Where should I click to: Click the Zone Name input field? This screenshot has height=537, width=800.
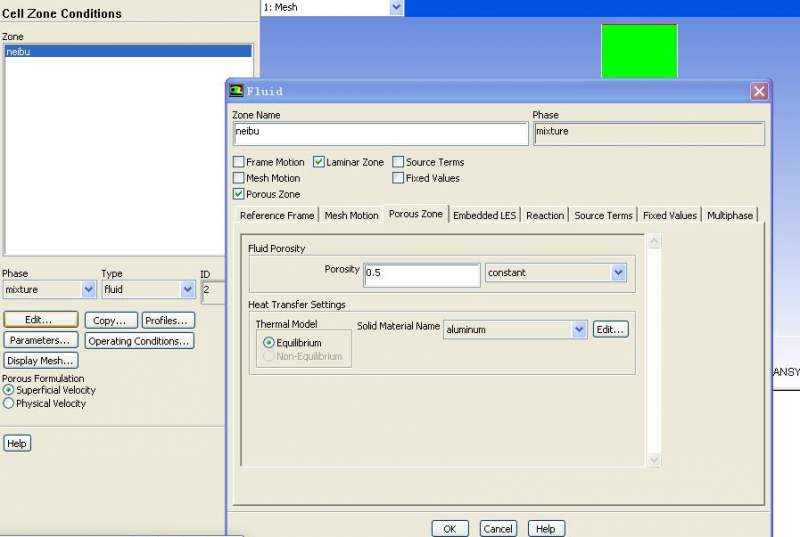tap(381, 134)
